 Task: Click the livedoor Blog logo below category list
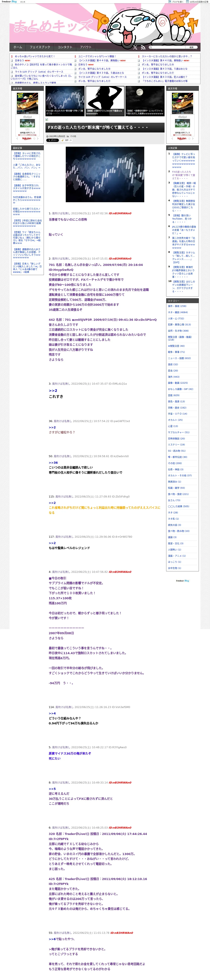point(182,581)
